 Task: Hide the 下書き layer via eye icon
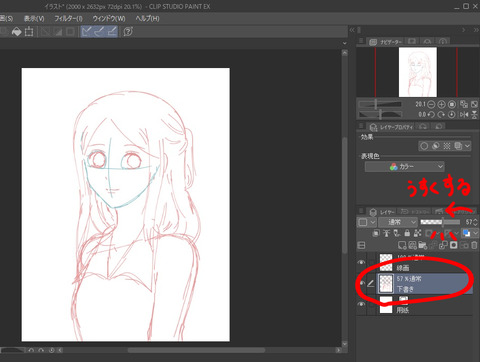coord(362,283)
